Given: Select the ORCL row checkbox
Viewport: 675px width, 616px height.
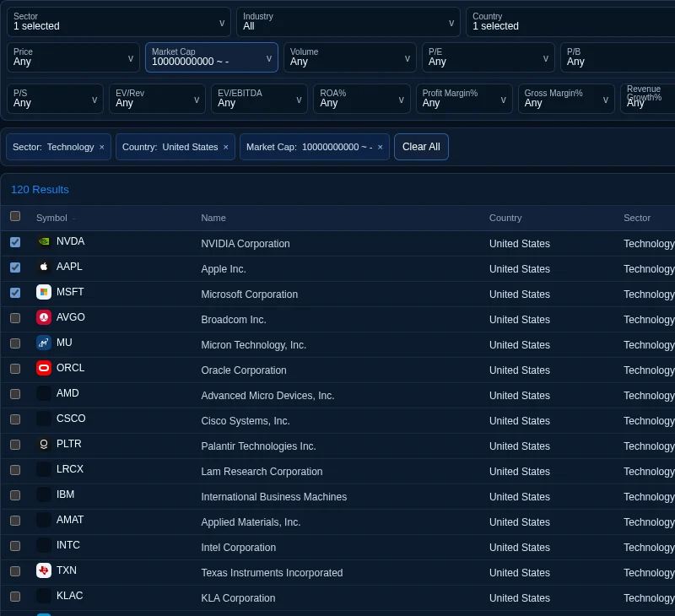Looking at the screenshot, I should click(15, 369).
